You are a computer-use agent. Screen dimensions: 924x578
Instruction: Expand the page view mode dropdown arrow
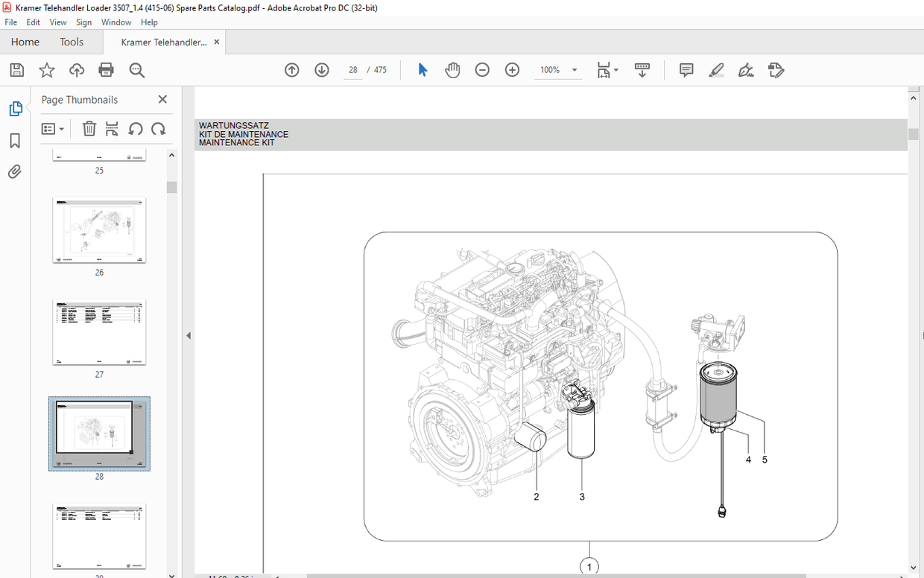click(616, 69)
